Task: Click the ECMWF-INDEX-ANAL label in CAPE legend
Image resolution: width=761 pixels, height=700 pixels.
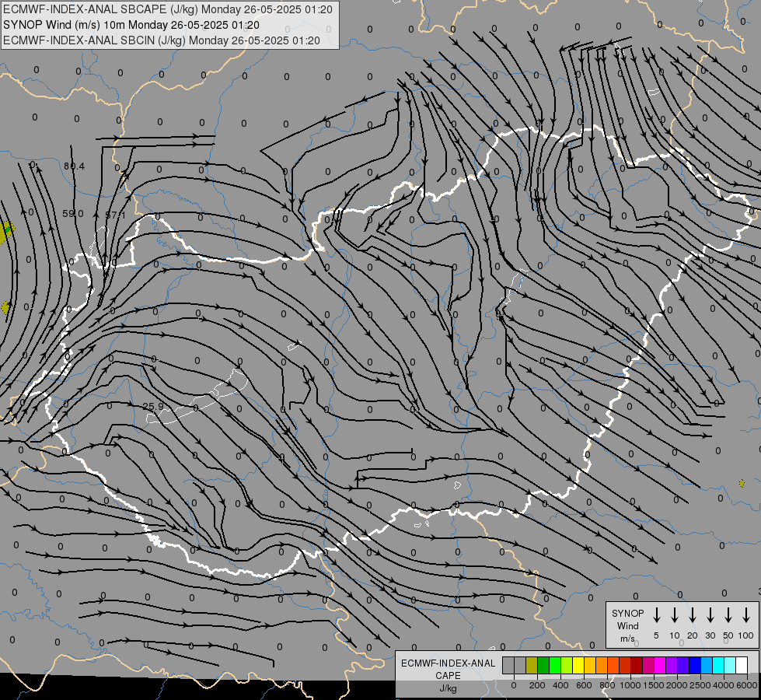Action: (x=448, y=663)
